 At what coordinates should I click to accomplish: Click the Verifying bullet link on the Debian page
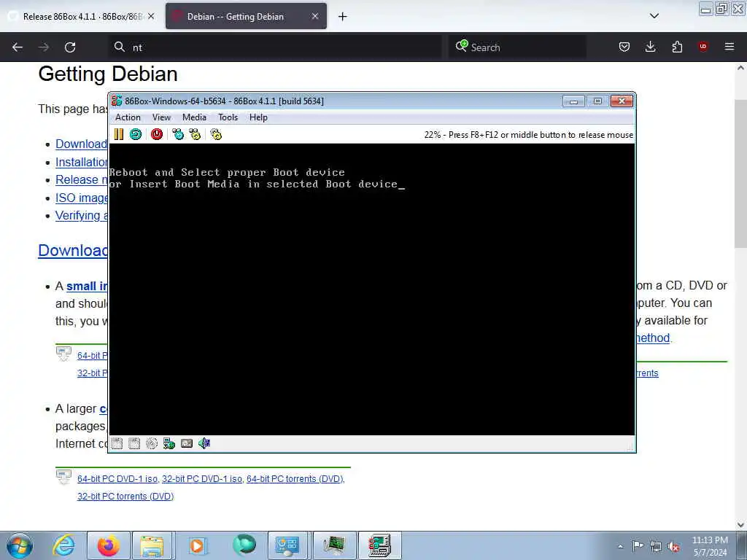tap(82, 215)
